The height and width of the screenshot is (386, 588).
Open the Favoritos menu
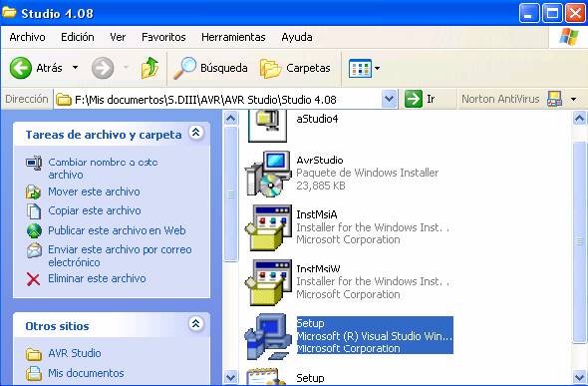(163, 37)
